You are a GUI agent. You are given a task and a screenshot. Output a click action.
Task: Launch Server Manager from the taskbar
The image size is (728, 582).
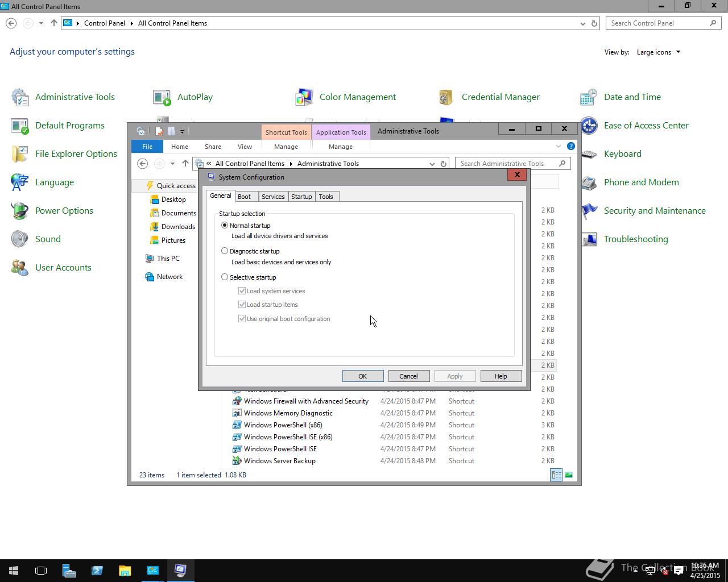(69, 570)
